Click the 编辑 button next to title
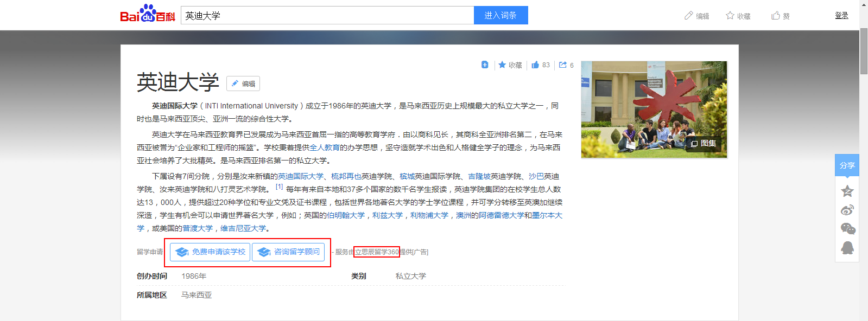868x321 pixels. [243, 84]
